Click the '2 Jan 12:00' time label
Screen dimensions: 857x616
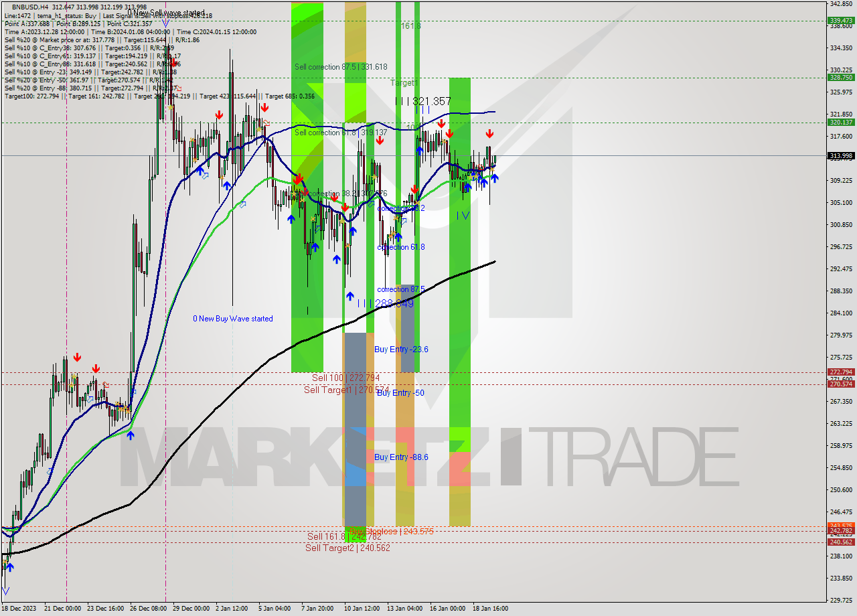tap(232, 609)
